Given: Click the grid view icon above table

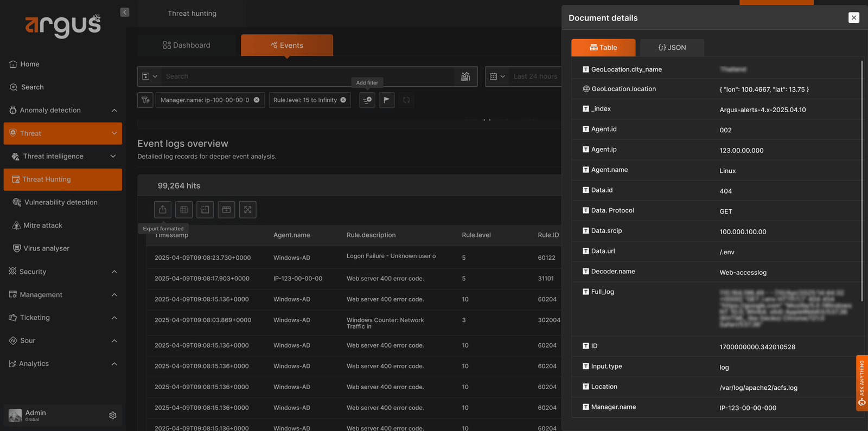Looking at the screenshot, I should click(x=184, y=210).
